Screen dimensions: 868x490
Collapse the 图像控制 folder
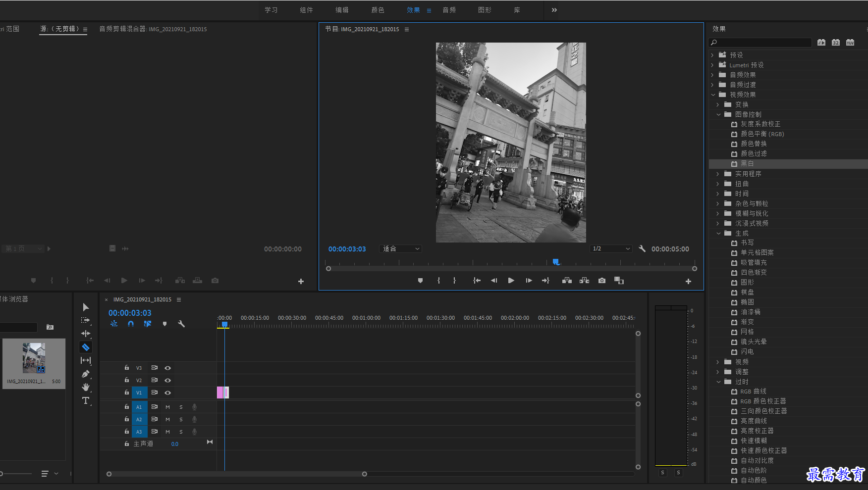(718, 114)
